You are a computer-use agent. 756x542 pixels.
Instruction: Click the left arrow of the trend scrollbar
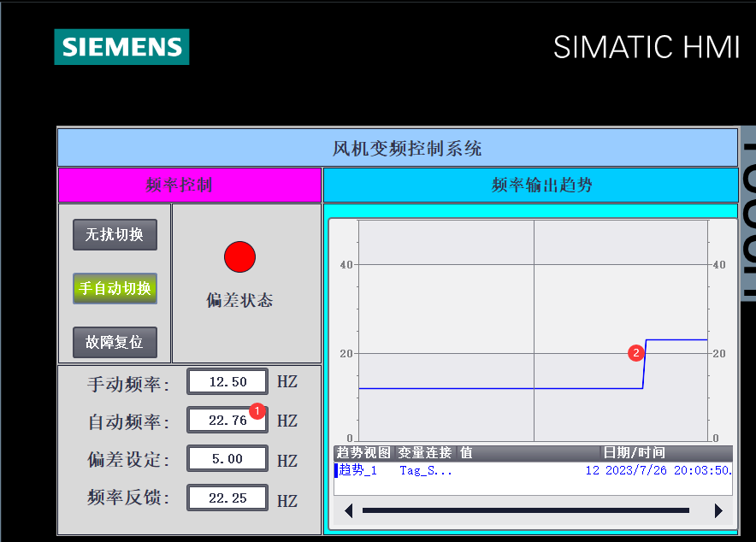[349, 510]
